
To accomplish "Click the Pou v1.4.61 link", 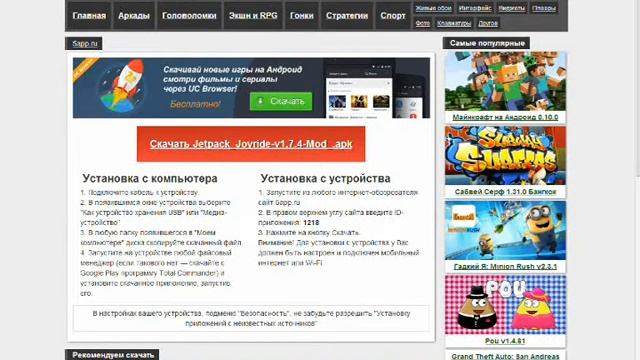I will pos(505,341).
